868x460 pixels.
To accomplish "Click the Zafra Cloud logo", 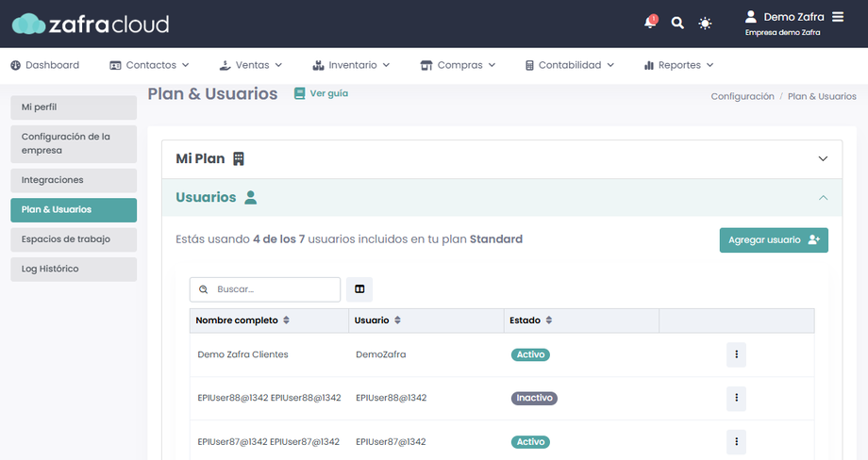I will [x=91, y=24].
